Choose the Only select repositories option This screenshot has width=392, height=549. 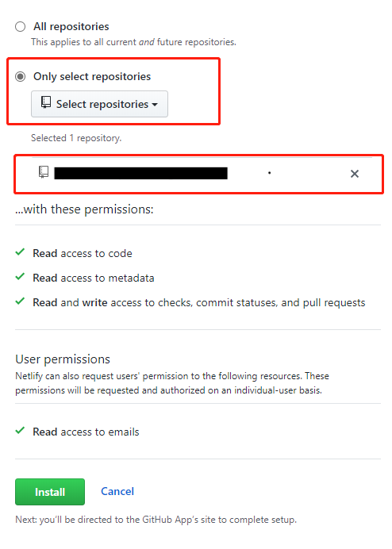[x=21, y=76]
